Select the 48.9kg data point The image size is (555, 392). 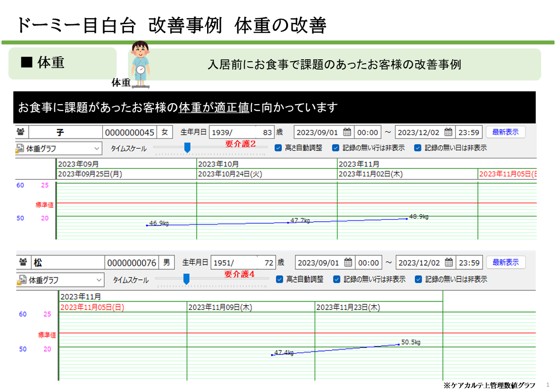tap(407, 219)
